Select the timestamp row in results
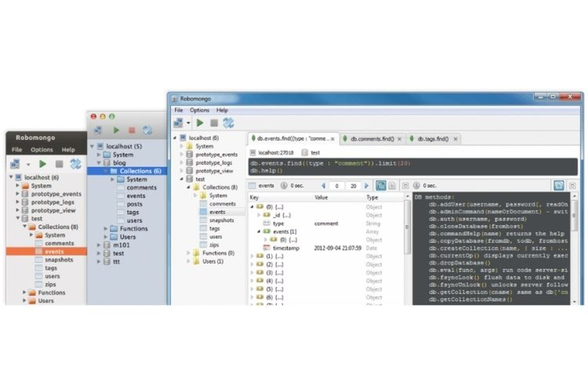Image resolution: width=588 pixels, height=392 pixels. 326,248
